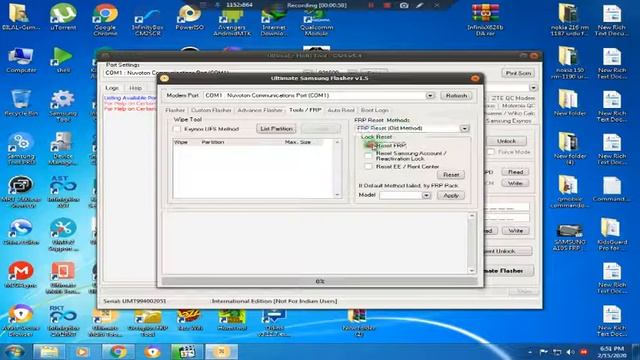
Task: Open qmobile commando folder
Action: pos(569,191)
